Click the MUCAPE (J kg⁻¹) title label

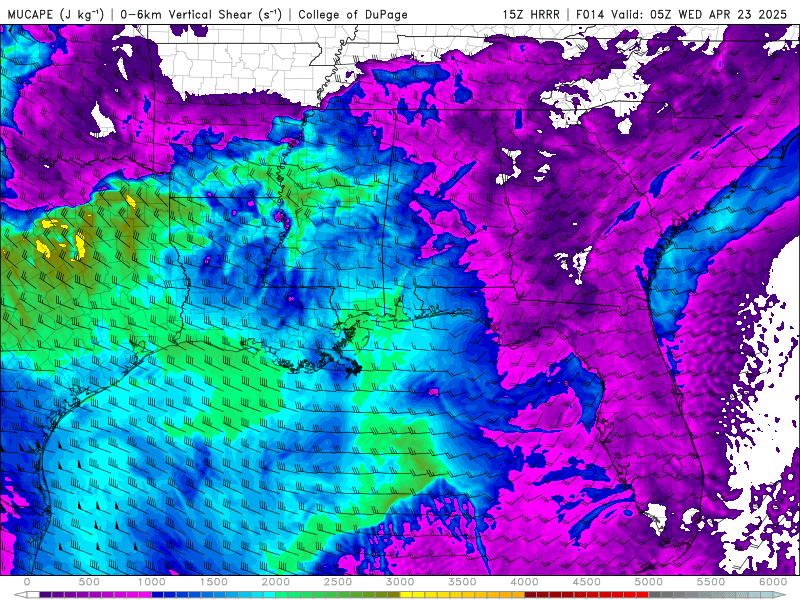(x=56, y=14)
